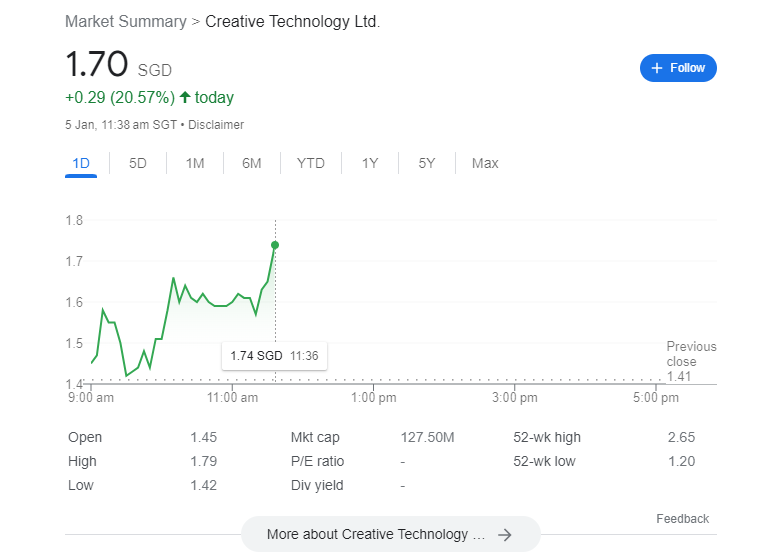The width and height of the screenshot is (776, 554).
Task: Click the Creative Technology Ltd. title
Action: (292, 21)
